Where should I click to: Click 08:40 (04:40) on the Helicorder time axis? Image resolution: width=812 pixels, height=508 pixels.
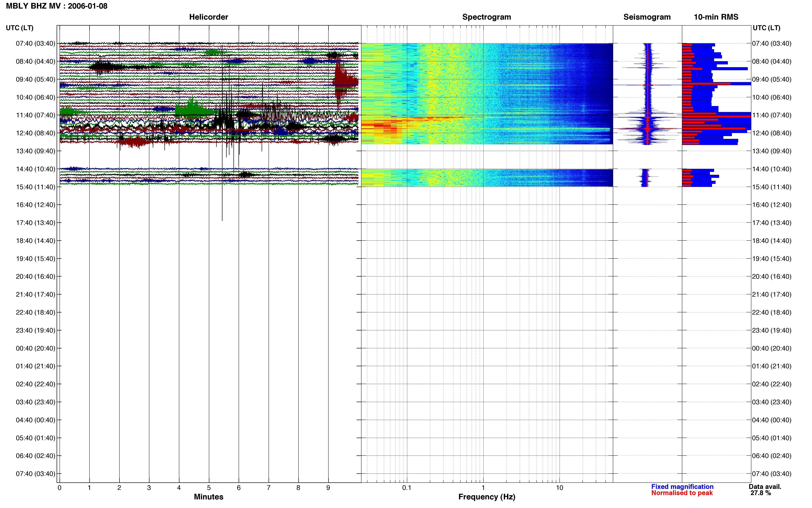(36, 61)
